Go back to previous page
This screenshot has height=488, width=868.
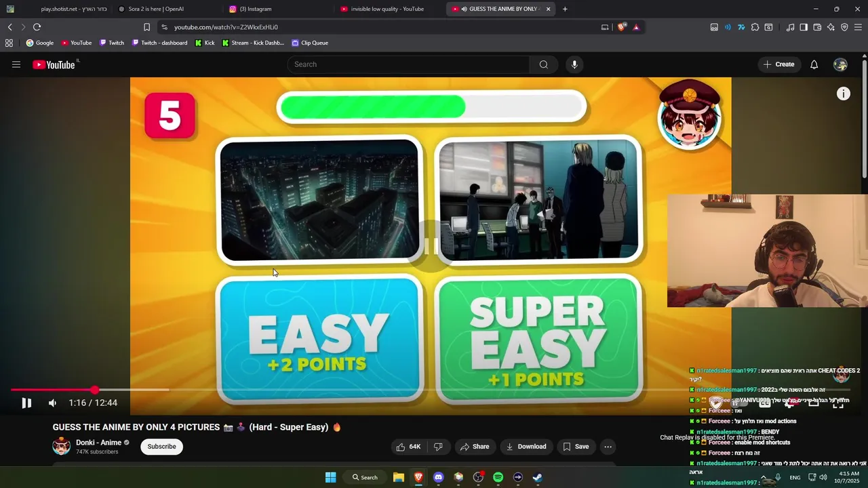point(10,27)
